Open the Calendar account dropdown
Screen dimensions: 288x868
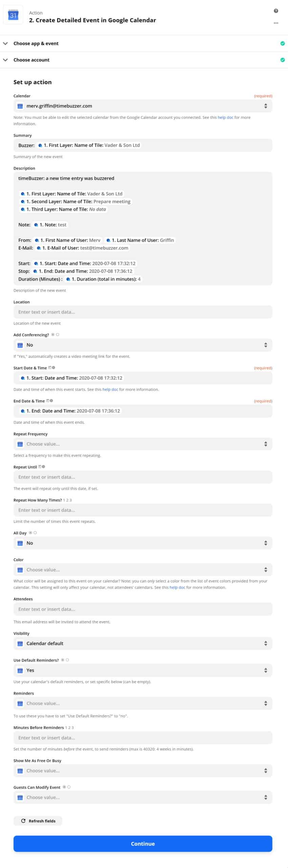[x=143, y=106]
